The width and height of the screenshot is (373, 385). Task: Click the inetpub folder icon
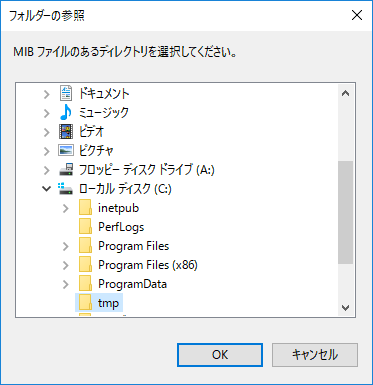(x=86, y=208)
